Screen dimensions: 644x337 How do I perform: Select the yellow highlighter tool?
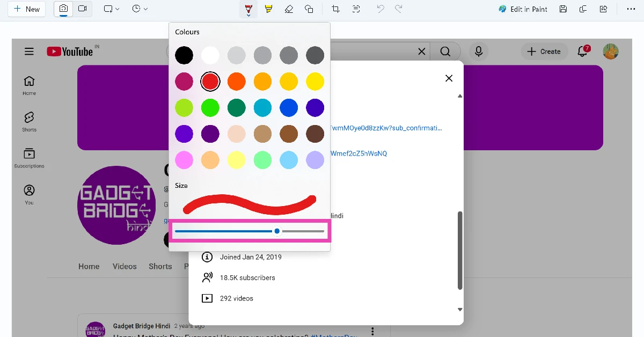point(268,9)
